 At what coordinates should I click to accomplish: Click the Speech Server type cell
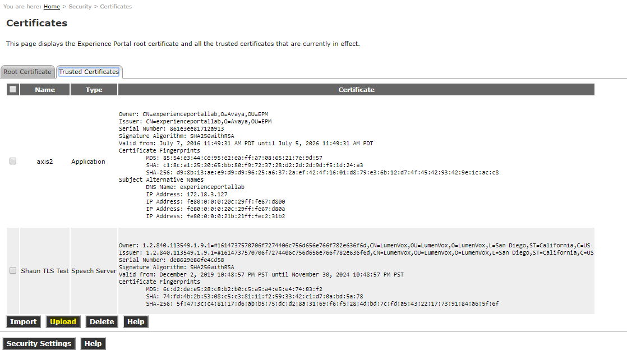point(94,271)
